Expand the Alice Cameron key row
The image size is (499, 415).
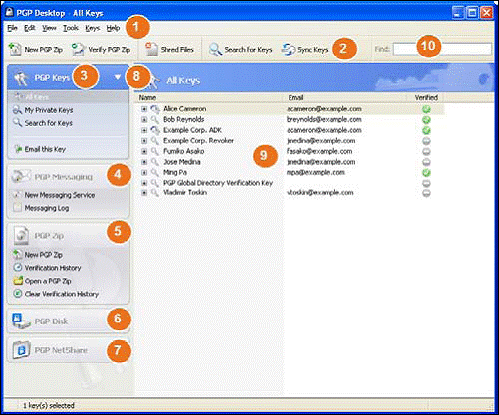point(144,109)
